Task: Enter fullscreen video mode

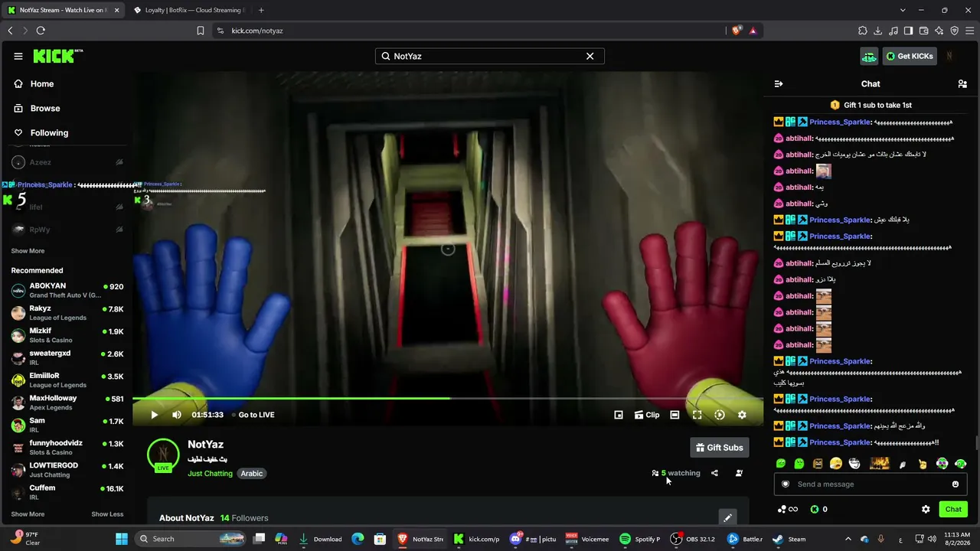Action: point(697,415)
